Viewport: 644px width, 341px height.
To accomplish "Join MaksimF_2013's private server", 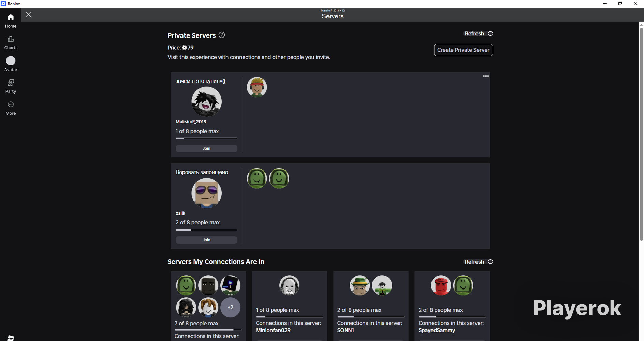I will click(x=206, y=149).
